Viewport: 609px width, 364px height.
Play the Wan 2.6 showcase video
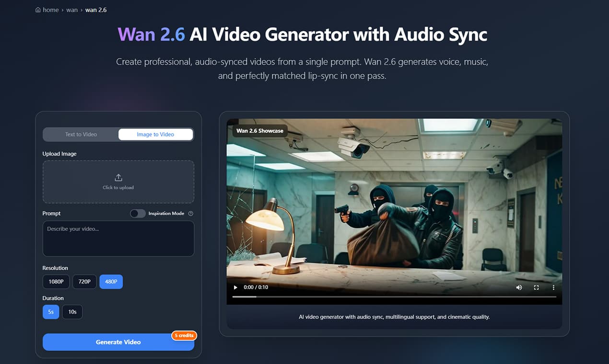point(235,287)
